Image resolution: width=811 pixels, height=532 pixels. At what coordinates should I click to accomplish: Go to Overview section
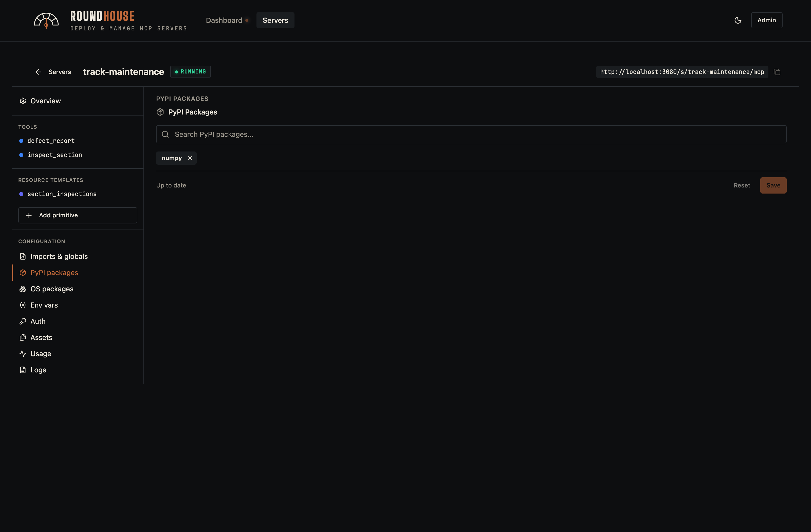[x=78, y=101]
